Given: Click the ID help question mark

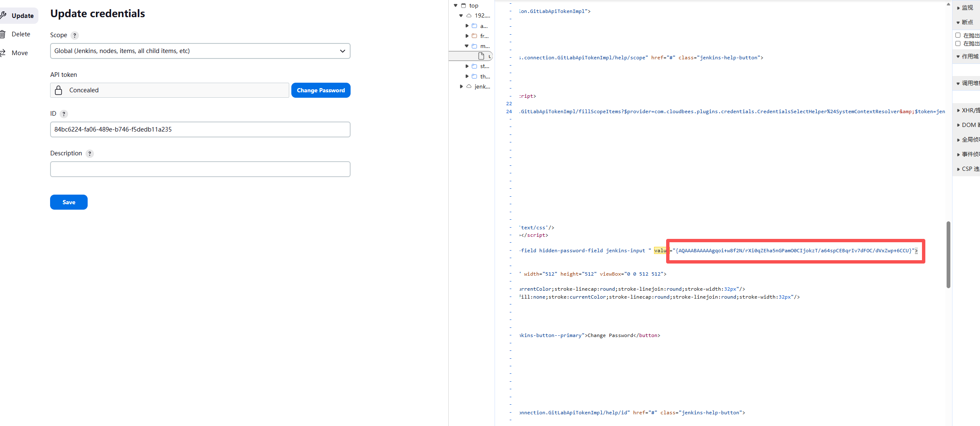Looking at the screenshot, I should (64, 114).
